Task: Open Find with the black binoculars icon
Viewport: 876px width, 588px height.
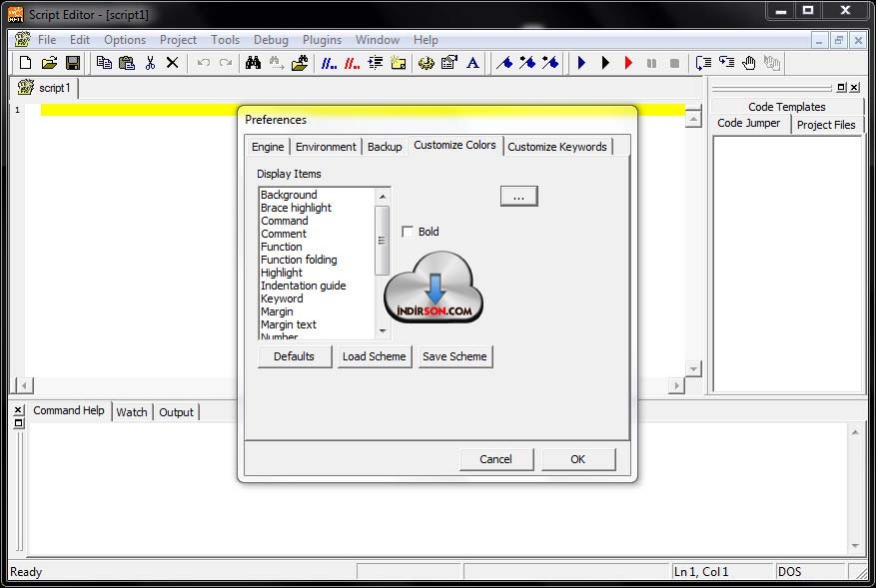Action: [x=253, y=63]
